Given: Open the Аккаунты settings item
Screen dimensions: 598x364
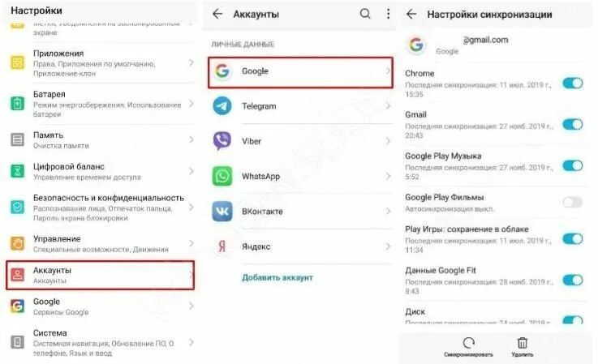Looking at the screenshot, I should point(101,275).
